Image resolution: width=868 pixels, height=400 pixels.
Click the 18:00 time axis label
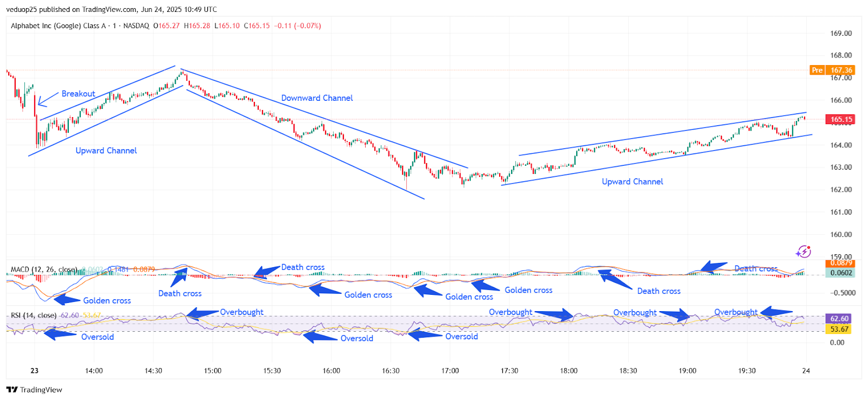coord(569,371)
